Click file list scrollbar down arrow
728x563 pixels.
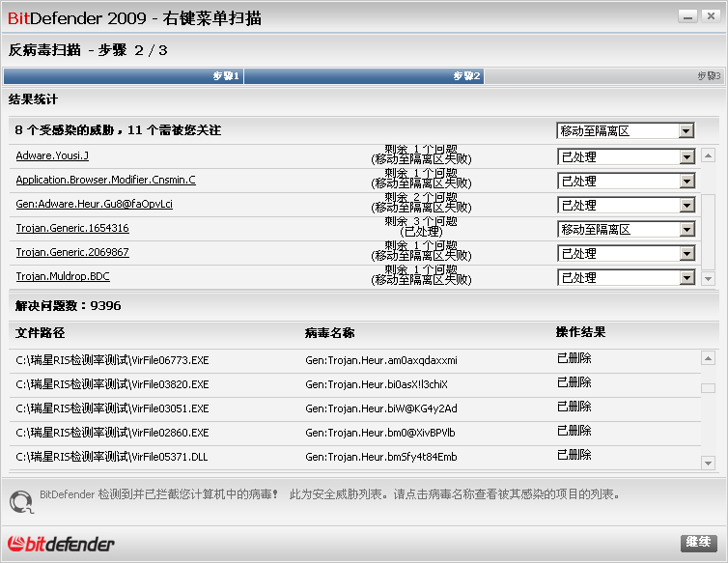(x=708, y=463)
